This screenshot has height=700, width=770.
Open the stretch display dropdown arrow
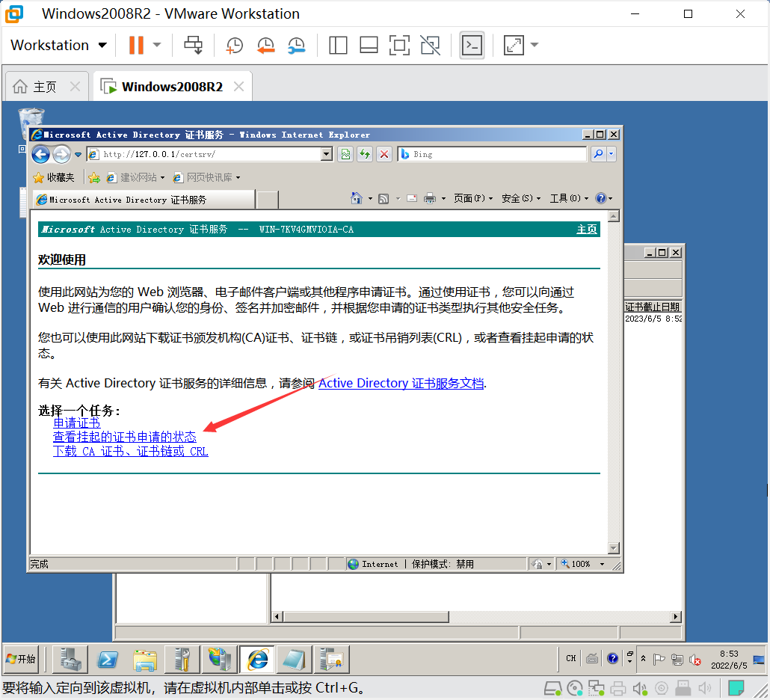pos(535,45)
